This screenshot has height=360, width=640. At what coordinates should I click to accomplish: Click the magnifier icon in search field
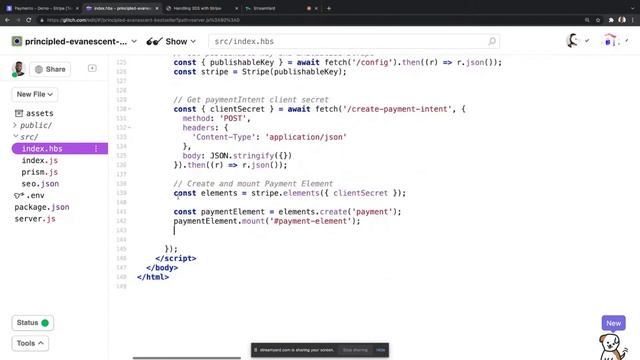coord(492,41)
